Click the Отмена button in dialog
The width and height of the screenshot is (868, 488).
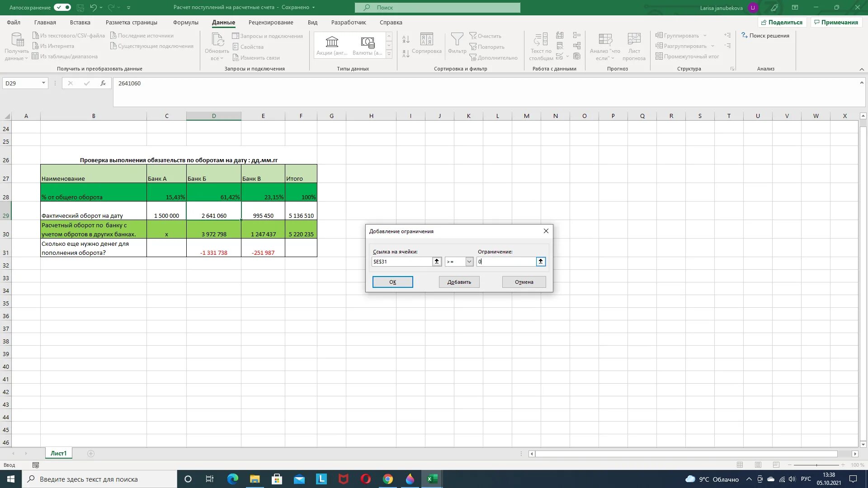[524, 282]
